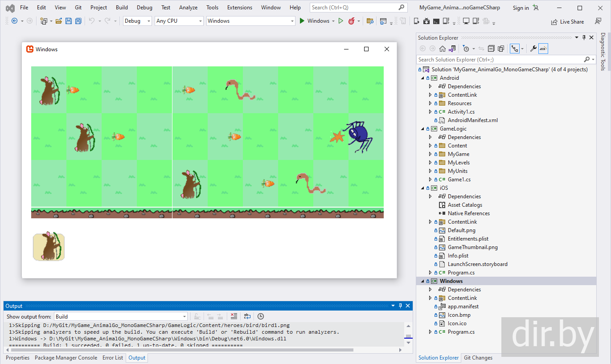
Task: Click the Sign in link
Action: (521, 8)
